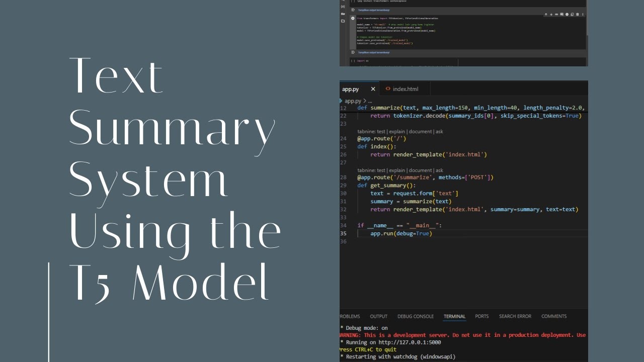This screenshot has width=644, height=362.
Task: Place cursor on app.run(debug=True) line
Action: (401, 233)
